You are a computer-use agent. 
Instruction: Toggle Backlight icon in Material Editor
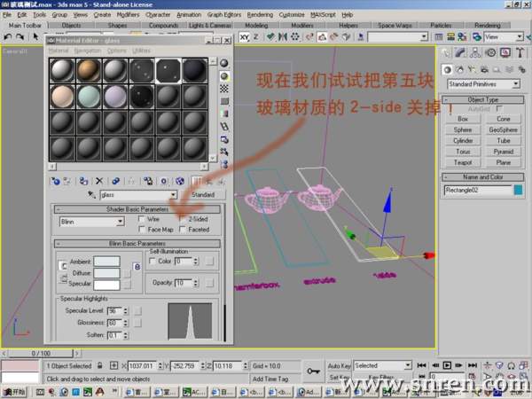224,76
